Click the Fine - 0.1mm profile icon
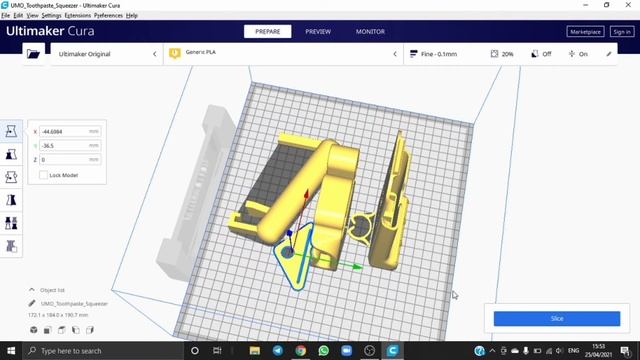 coord(413,54)
